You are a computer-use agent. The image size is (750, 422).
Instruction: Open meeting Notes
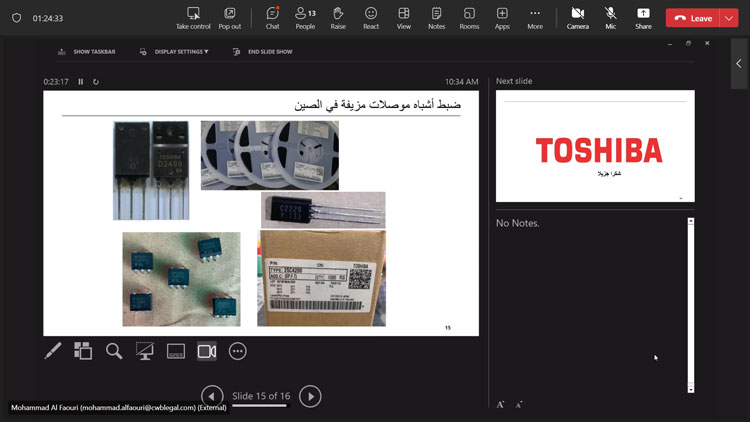coord(436,17)
